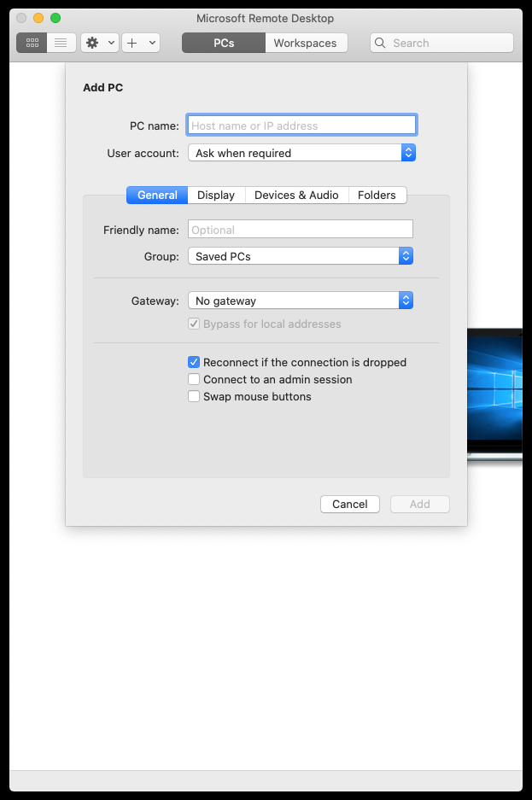Image resolution: width=532 pixels, height=800 pixels.
Task: Switch to list view icon
Action: click(61, 43)
